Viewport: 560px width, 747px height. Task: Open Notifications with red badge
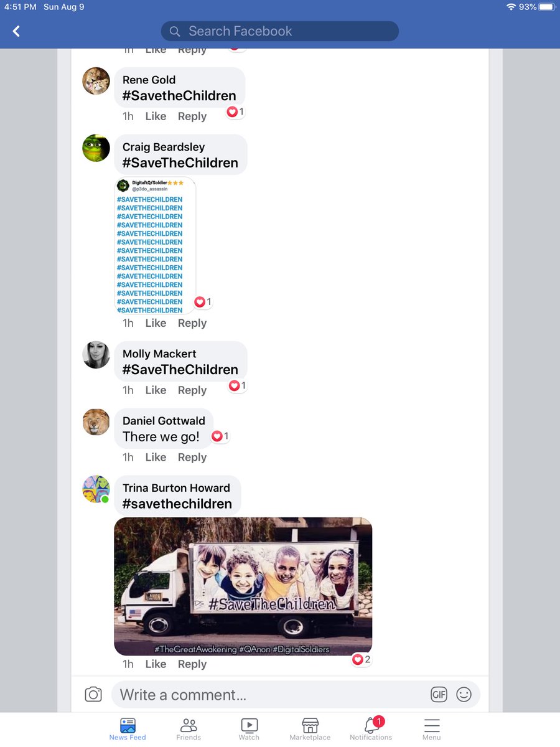tap(371, 729)
